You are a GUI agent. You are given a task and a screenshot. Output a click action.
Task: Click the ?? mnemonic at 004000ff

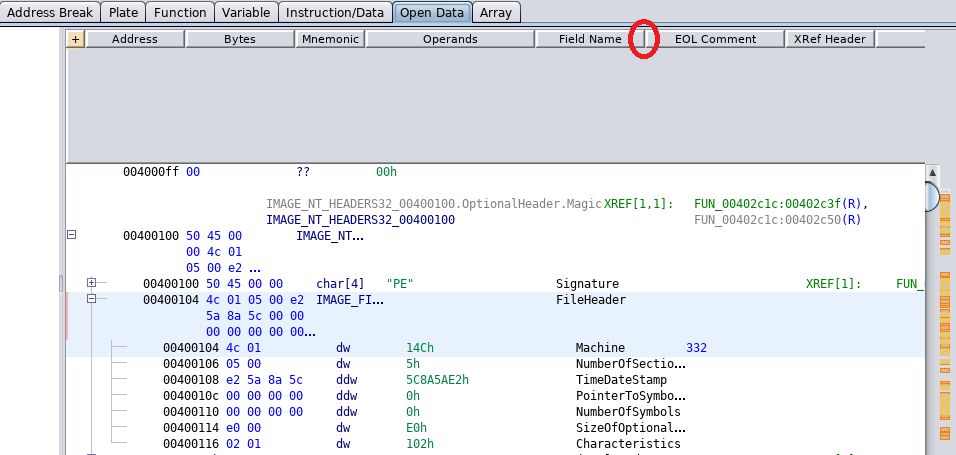303,172
